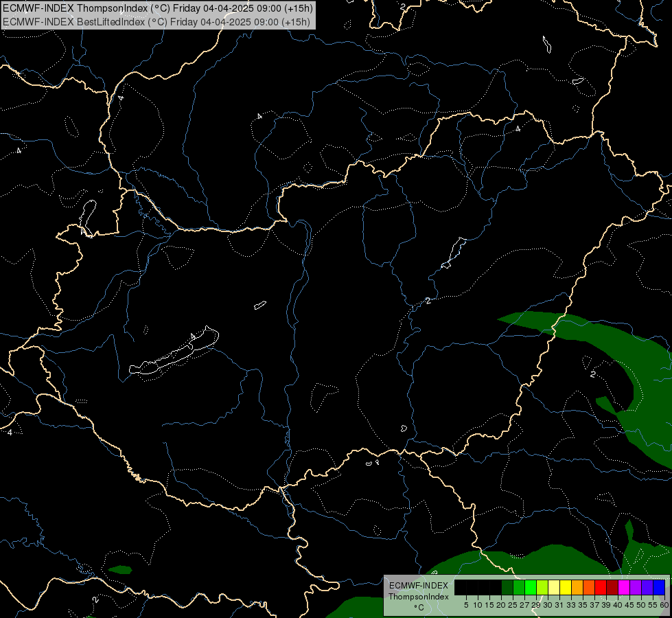
Task: Click the 'ThompsonIndex' label inside the legend
Action: pos(419,597)
